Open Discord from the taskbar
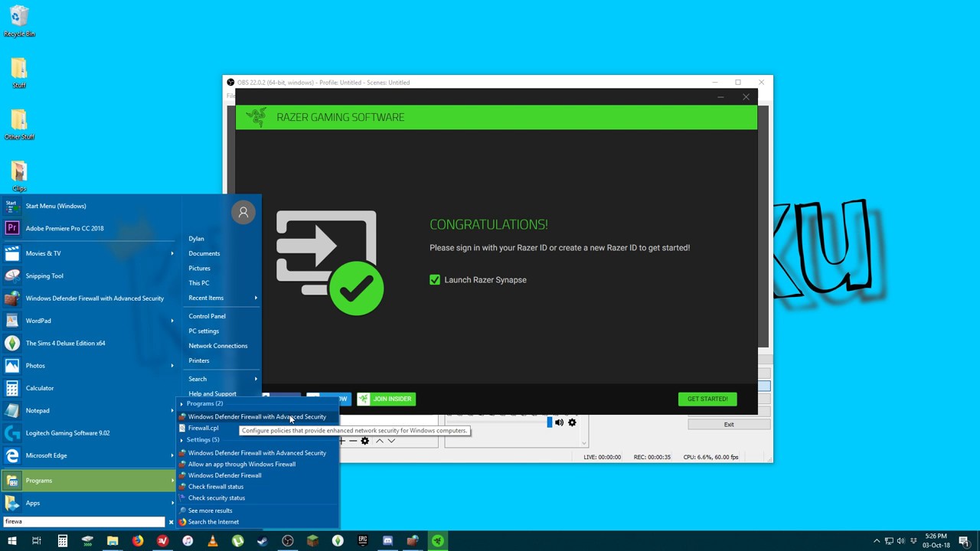Screen dimensions: 980x551 [x=387, y=541]
